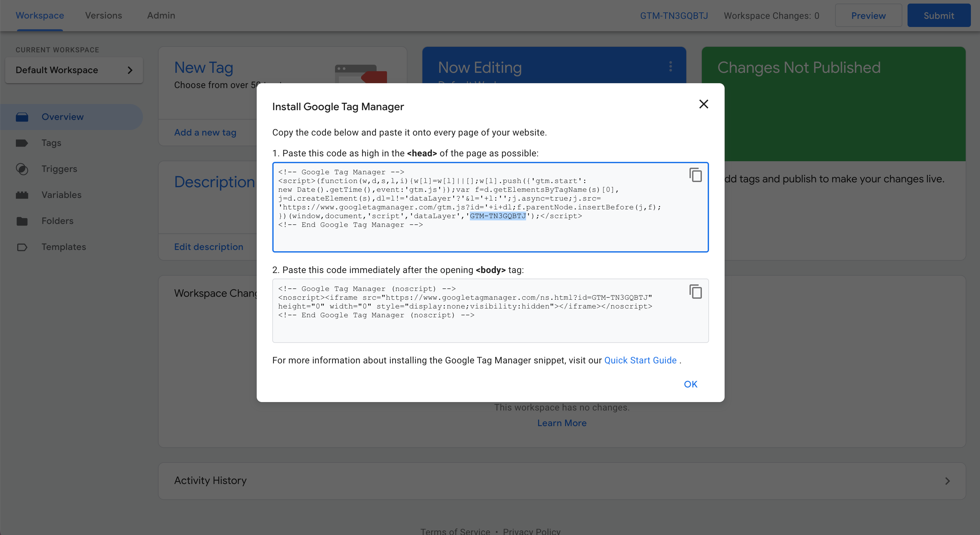The image size is (980, 535).
Task: Click the Default Workspace name
Action: [x=57, y=70]
